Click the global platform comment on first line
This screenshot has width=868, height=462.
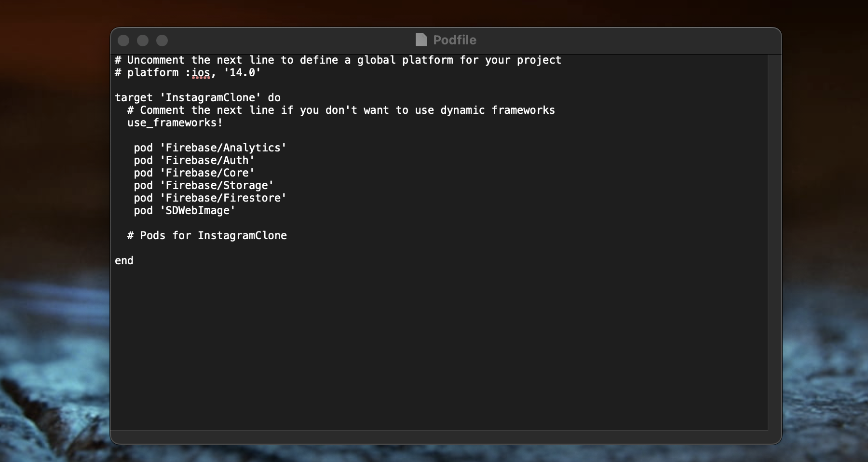click(x=338, y=60)
